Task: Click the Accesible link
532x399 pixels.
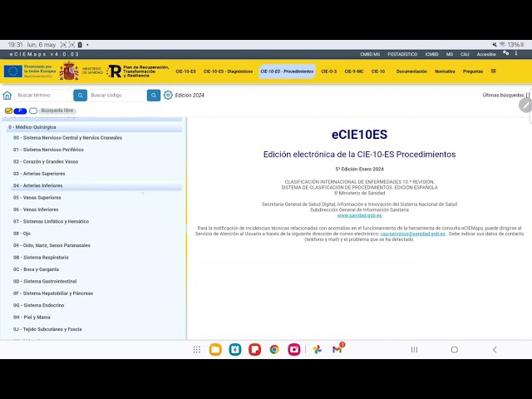Action: (486, 54)
